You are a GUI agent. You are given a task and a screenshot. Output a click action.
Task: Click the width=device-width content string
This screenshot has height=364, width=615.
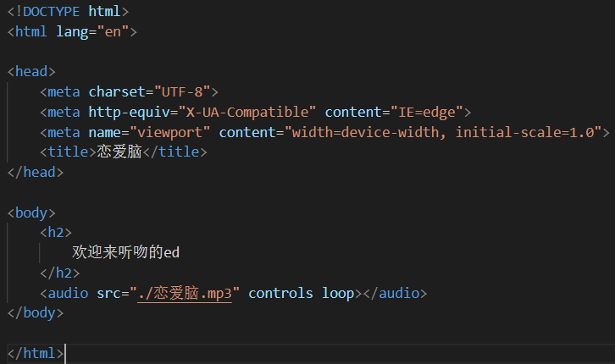pos(370,132)
